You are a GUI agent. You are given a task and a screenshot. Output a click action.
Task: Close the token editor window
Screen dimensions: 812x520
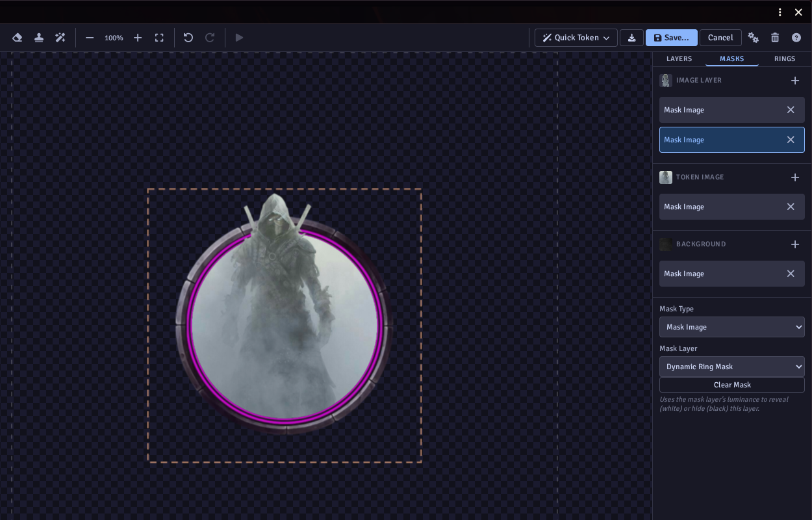pos(798,12)
